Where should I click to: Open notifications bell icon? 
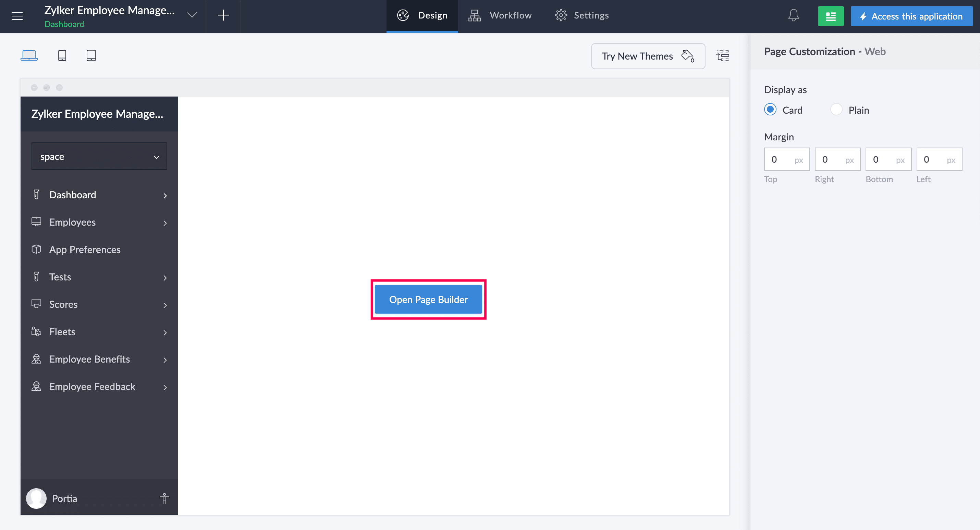pos(793,16)
